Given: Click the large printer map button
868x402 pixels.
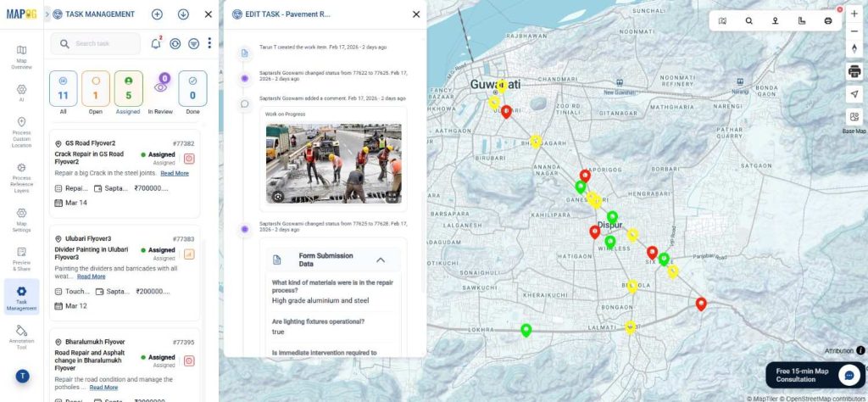Looking at the screenshot, I should [x=854, y=71].
